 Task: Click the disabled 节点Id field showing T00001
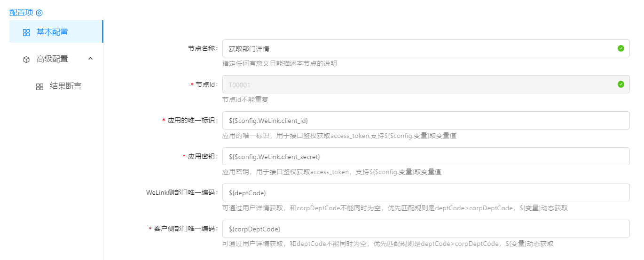(418, 84)
